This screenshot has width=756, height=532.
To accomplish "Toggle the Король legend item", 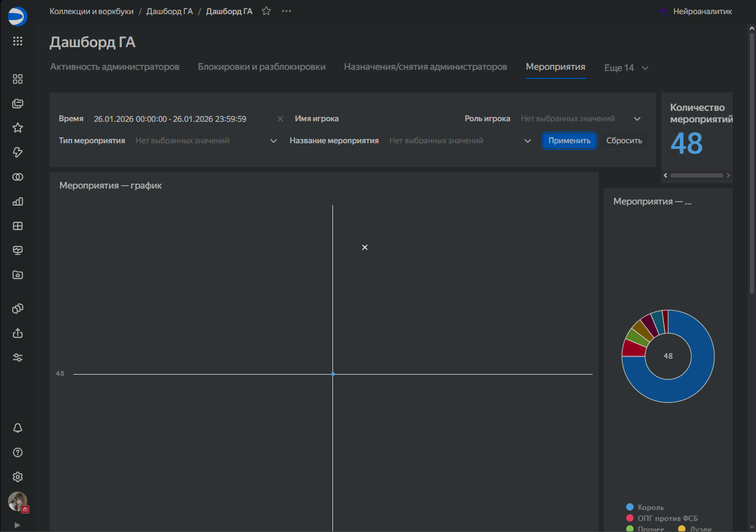I will coord(650,507).
